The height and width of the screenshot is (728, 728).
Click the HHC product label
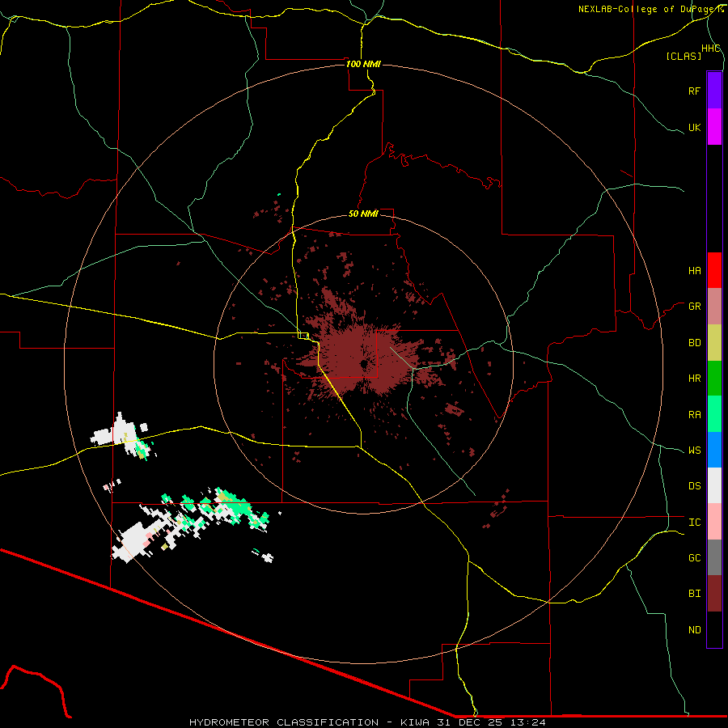[710, 49]
